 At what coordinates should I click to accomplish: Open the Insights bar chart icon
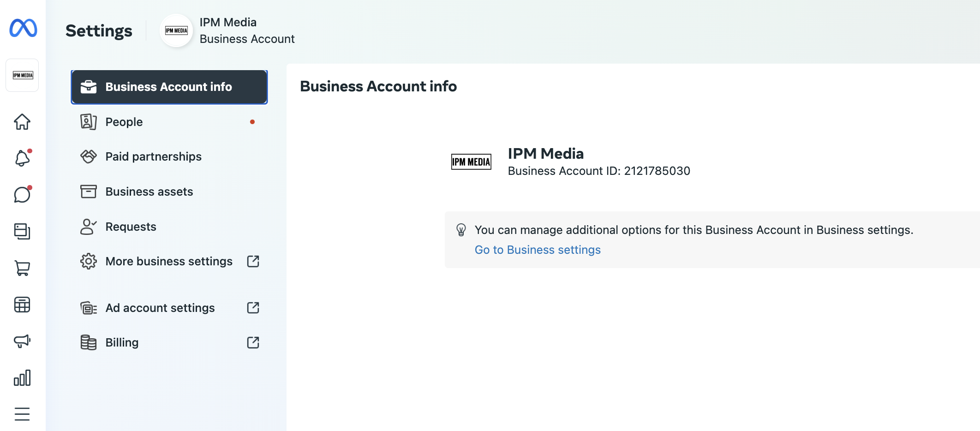tap(22, 377)
